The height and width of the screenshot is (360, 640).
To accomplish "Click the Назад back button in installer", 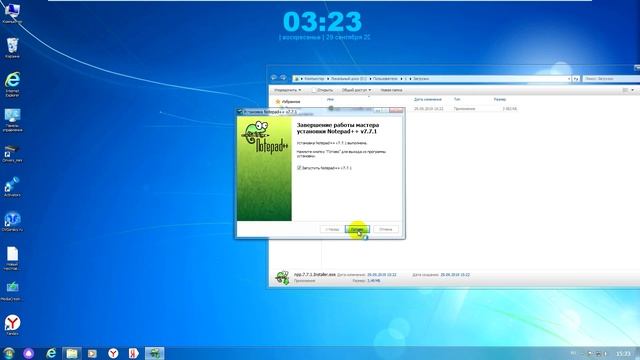I will tap(332, 229).
